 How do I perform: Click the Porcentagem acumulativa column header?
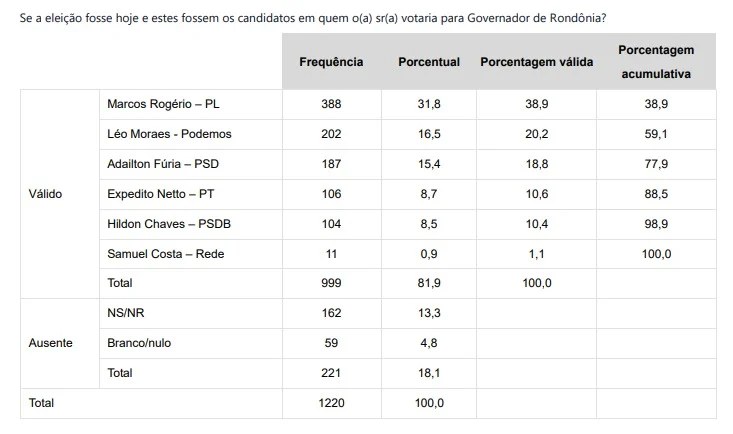(656, 61)
